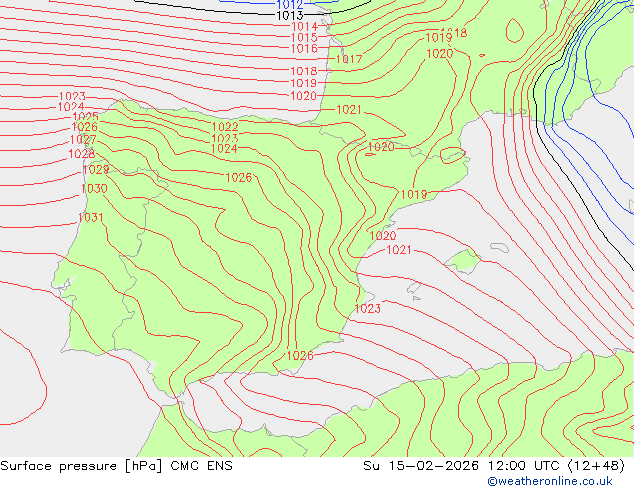
Task: Select the 1030 pressure label
Action: [94, 189]
